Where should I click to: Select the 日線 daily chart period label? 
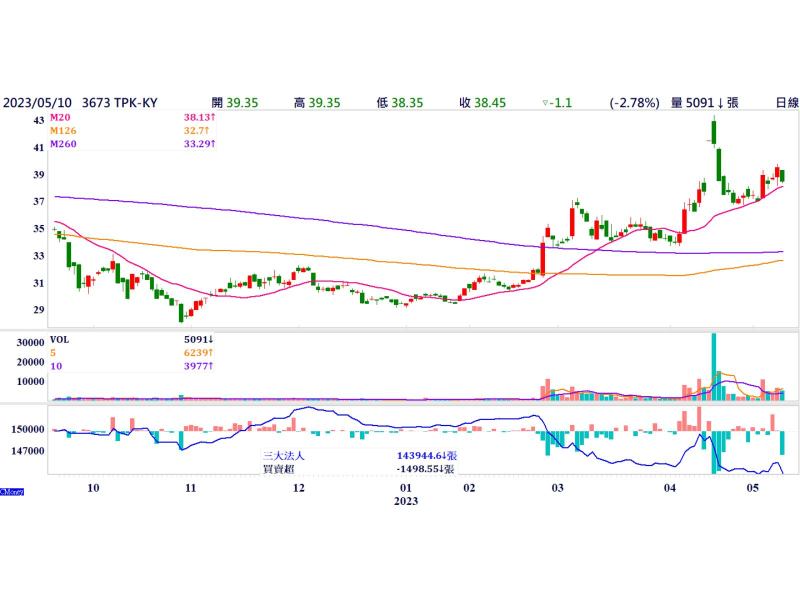click(x=786, y=102)
